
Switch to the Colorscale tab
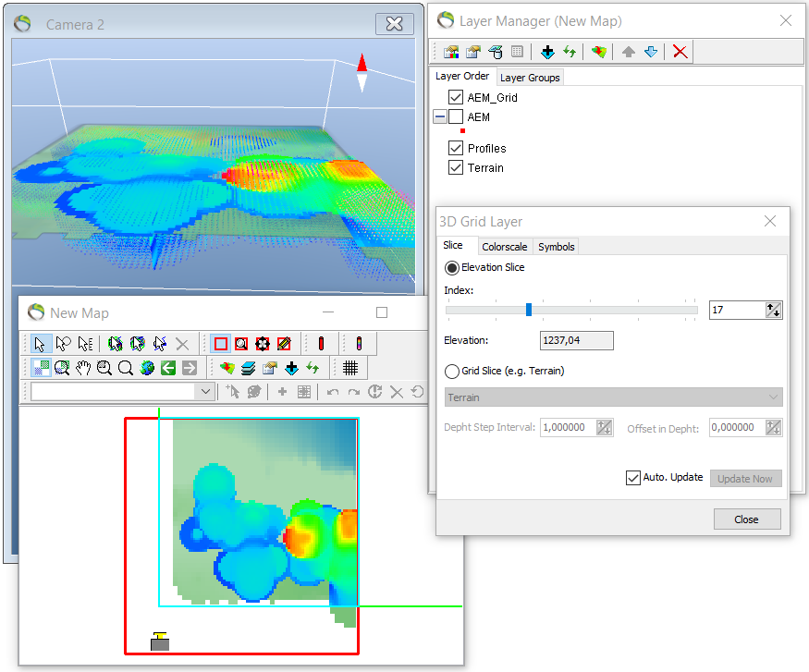click(x=505, y=247)
